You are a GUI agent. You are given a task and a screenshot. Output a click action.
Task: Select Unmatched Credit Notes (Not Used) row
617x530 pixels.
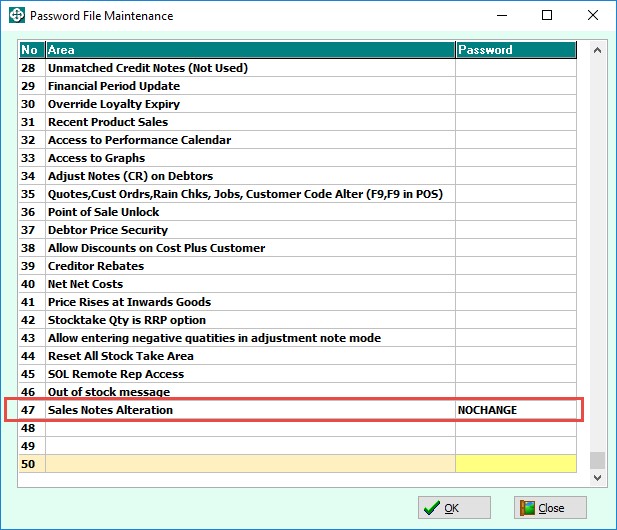[x=297, y=68]
